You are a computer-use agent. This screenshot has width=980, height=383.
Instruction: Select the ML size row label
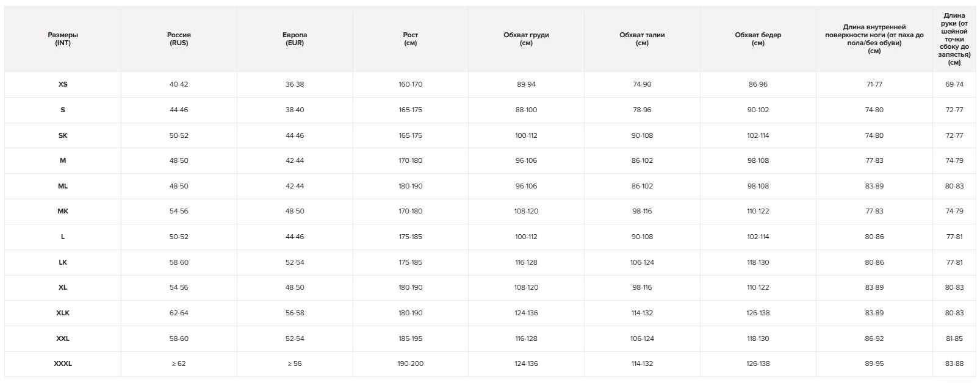[63, 186]
